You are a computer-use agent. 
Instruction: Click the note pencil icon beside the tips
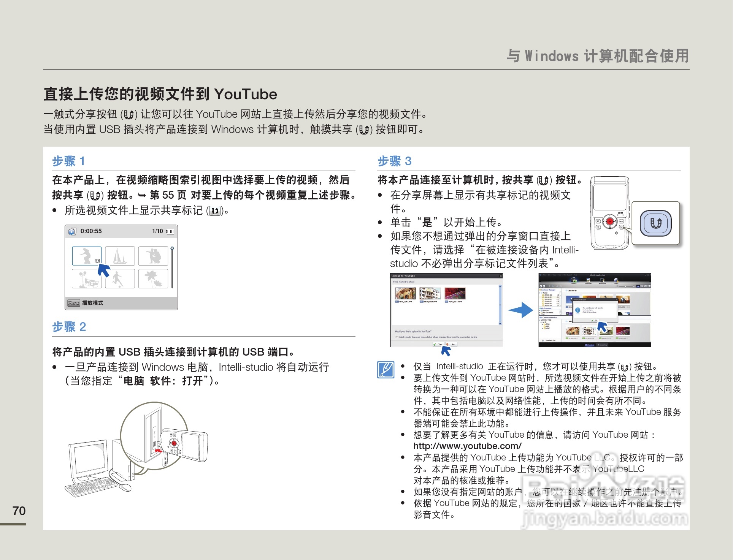386,369
